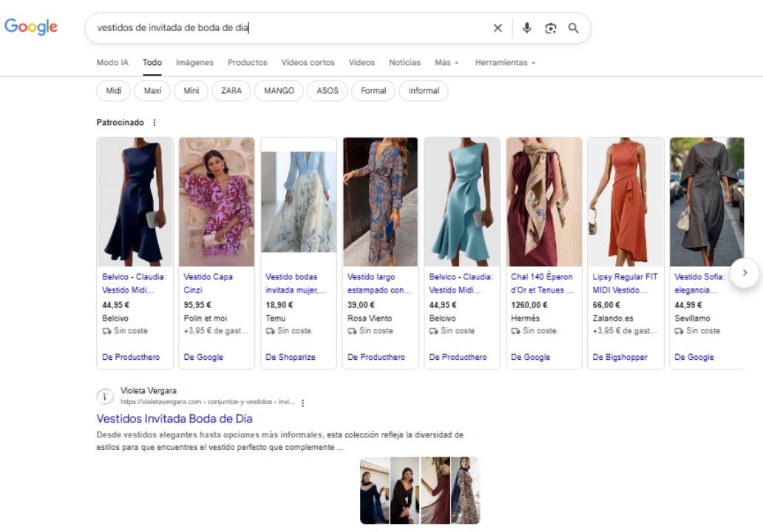Viewport: 763px width, 532px height.
Task: Open the Vestido bodas invitada mujer link
Action: point(296,284)
